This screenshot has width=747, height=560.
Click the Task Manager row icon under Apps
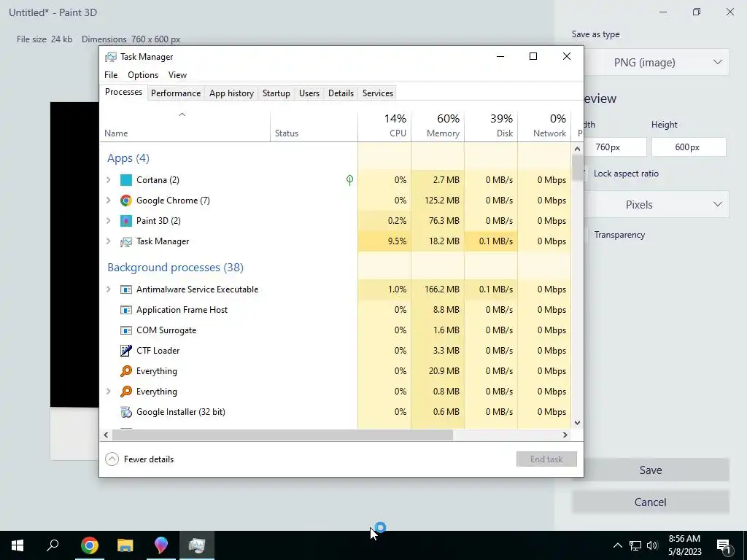tap(125, 241)
